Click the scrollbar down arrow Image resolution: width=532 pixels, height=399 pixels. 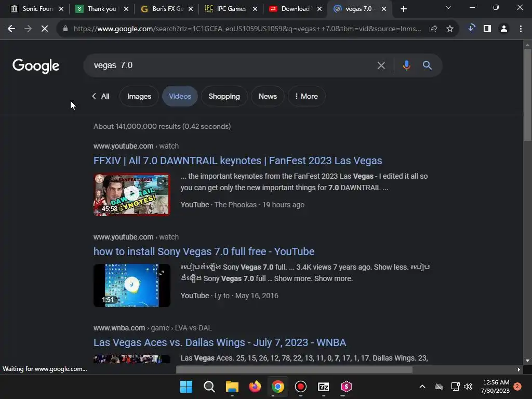tap(527, 361)
